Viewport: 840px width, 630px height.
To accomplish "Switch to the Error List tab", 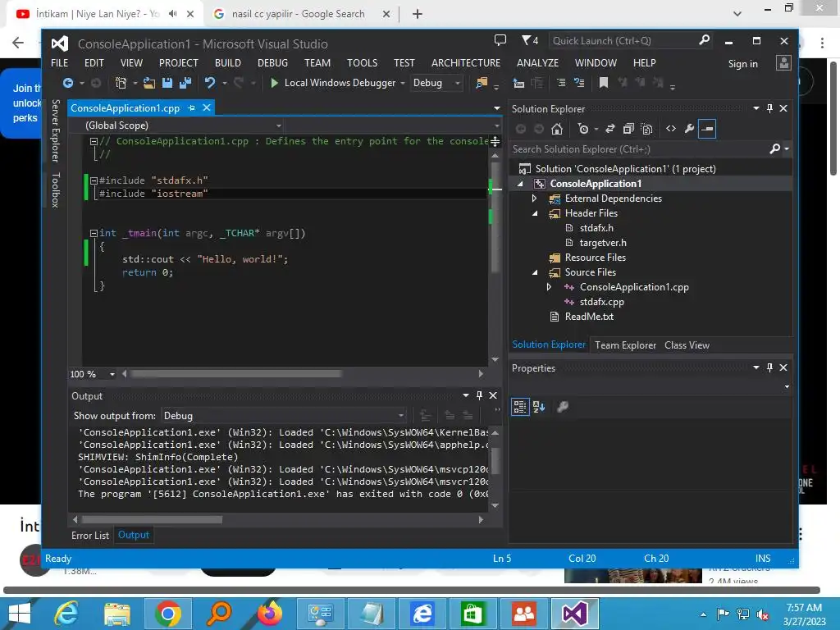I will [x=90, y=535].
